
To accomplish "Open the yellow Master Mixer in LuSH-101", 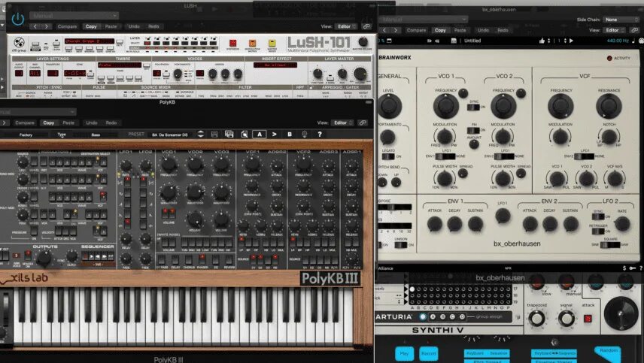I will pyautogui.click(x=272, y=43).
